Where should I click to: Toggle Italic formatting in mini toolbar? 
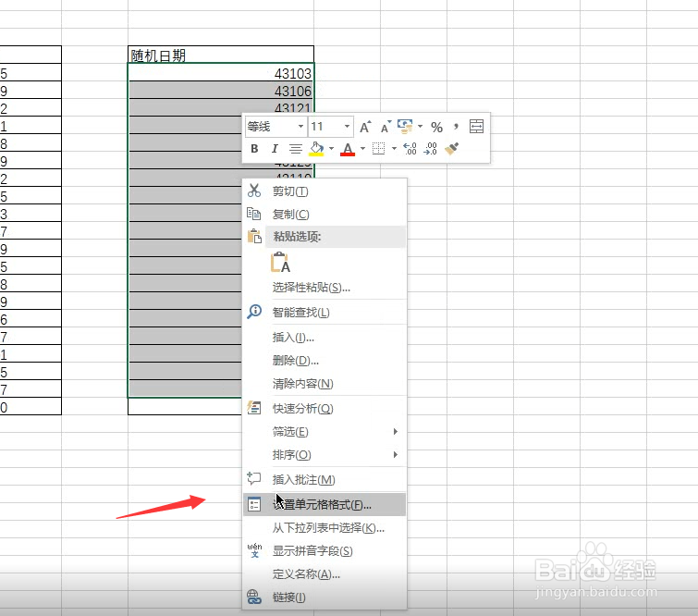[275, 148]
